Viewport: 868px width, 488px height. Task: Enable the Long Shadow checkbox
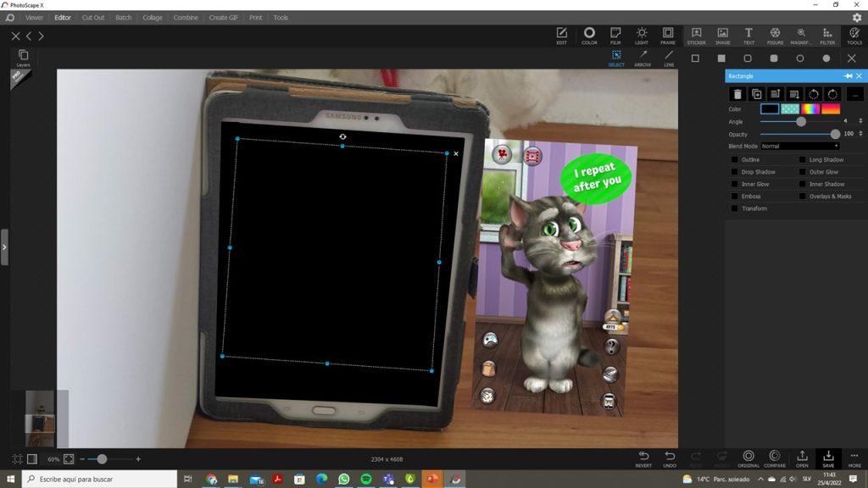click(x=802, y=160)
